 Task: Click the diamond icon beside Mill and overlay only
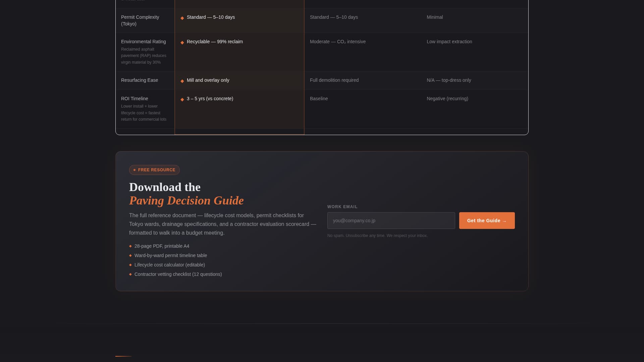tap(182, 81)
